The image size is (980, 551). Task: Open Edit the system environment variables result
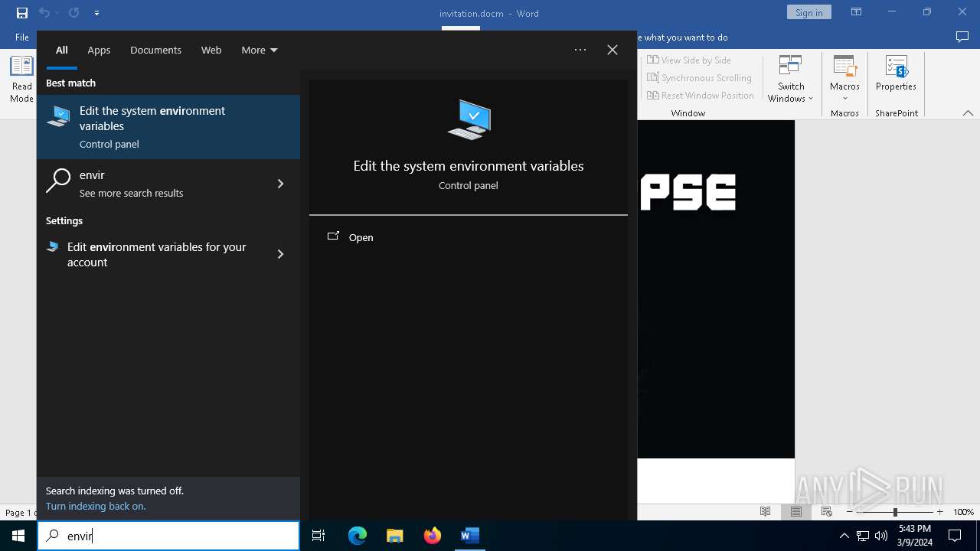coord(168,127)
